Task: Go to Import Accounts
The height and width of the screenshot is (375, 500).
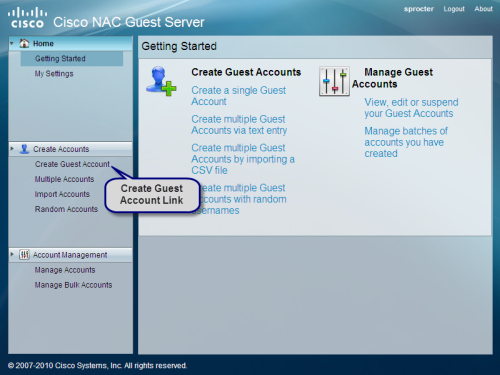Action: coord(62,194)
